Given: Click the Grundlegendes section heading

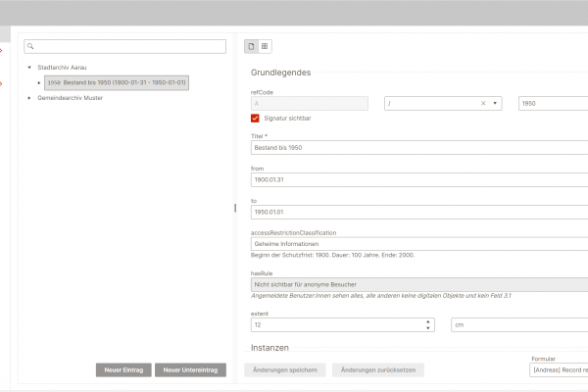Looking at the screenshot, I should click(280, 73).
